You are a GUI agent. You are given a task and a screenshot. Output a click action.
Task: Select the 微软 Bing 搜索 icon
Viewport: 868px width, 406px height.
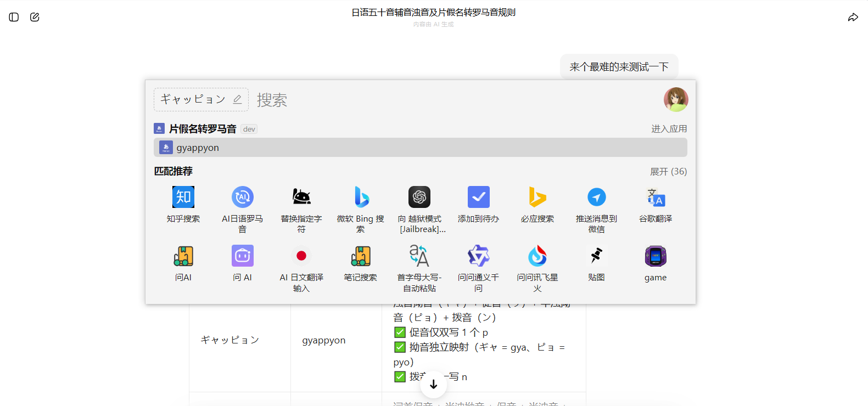coord(361,198)
